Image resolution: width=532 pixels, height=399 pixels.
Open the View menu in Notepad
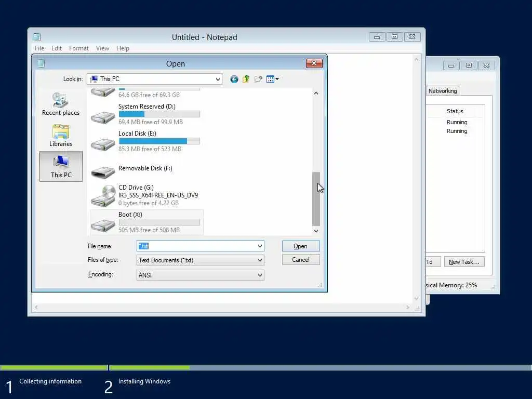pyautogui.click(x=102, y=48)
